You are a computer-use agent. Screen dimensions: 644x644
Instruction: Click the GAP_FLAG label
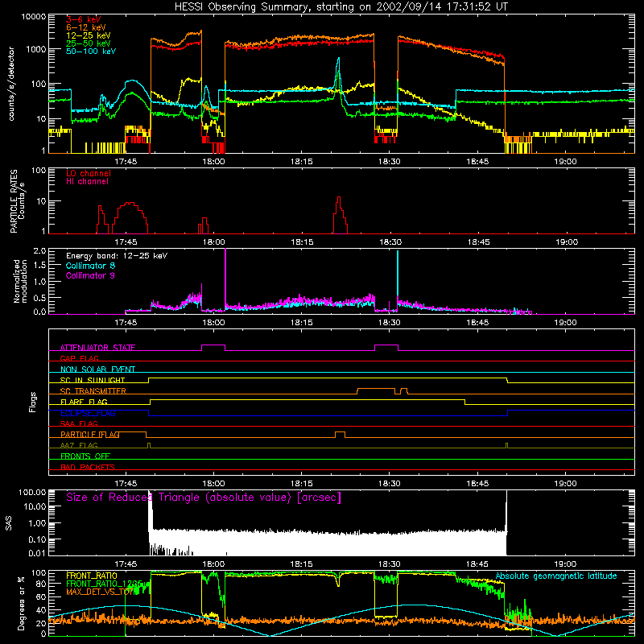79,358
